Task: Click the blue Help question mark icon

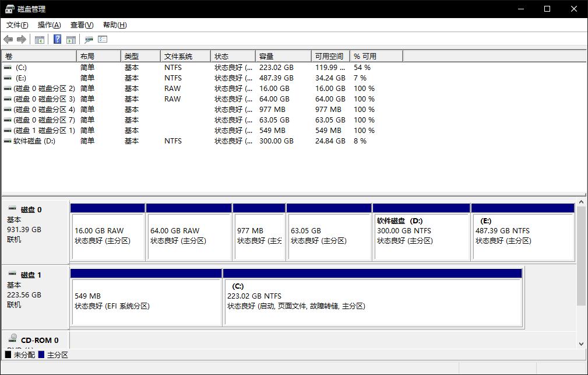Action: click(x=57, y=40)
